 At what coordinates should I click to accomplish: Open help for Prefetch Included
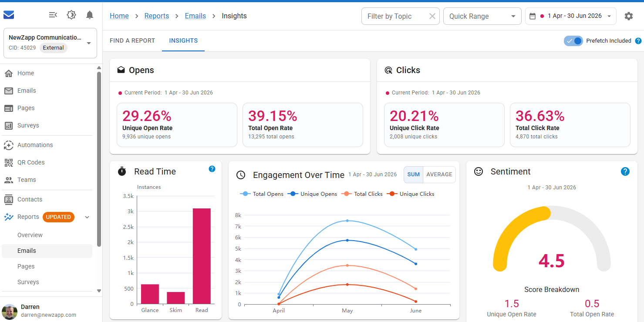tap(638, 41)
